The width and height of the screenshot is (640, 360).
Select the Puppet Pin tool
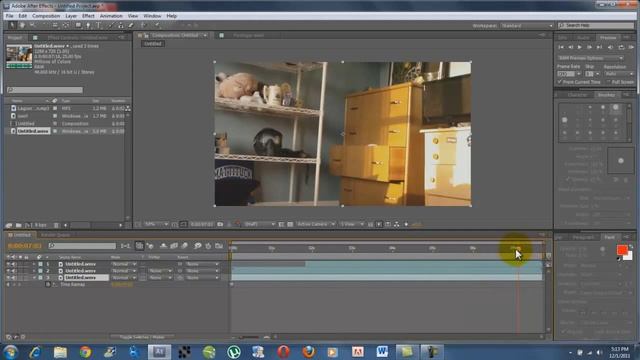click(157, 25)
